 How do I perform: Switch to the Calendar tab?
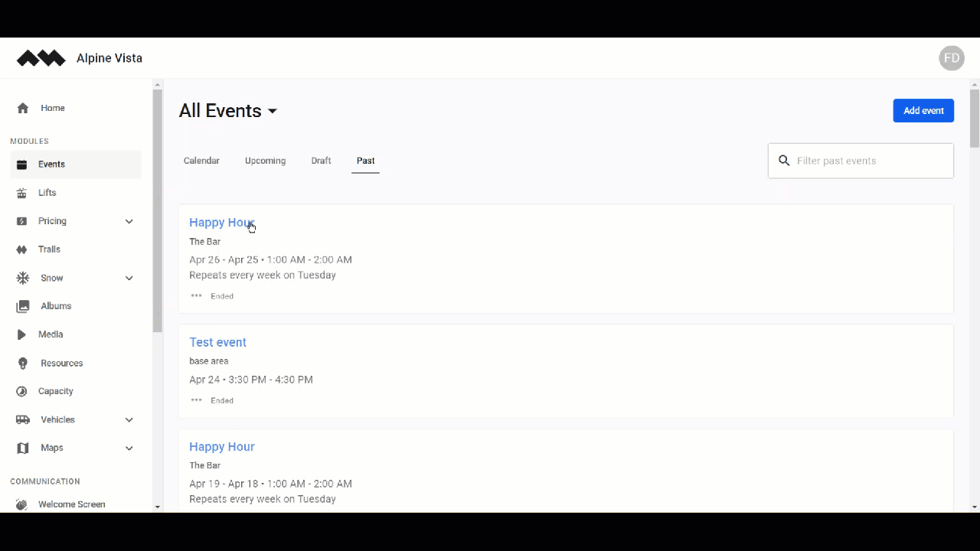tap(201, 161)
